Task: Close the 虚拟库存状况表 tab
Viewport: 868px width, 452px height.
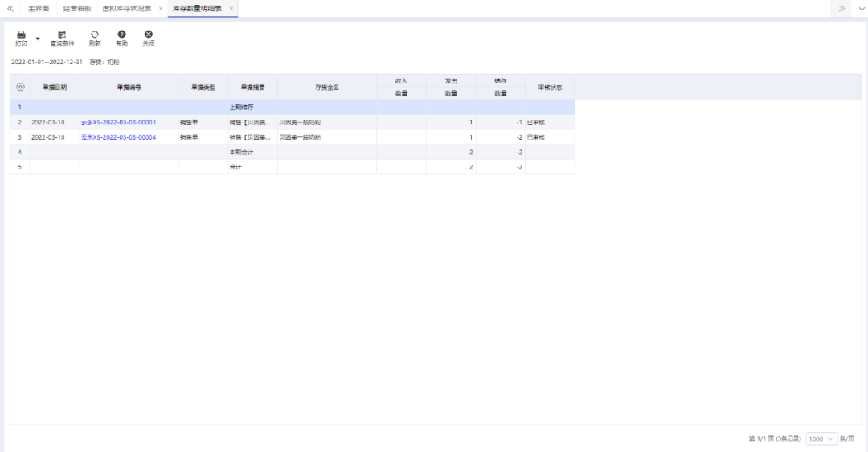Action: coord(161,8)
